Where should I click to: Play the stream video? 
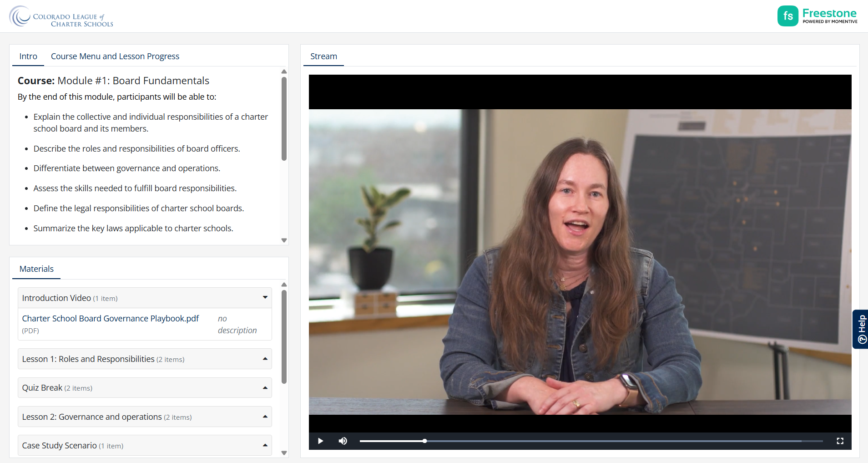coord(320,441)
